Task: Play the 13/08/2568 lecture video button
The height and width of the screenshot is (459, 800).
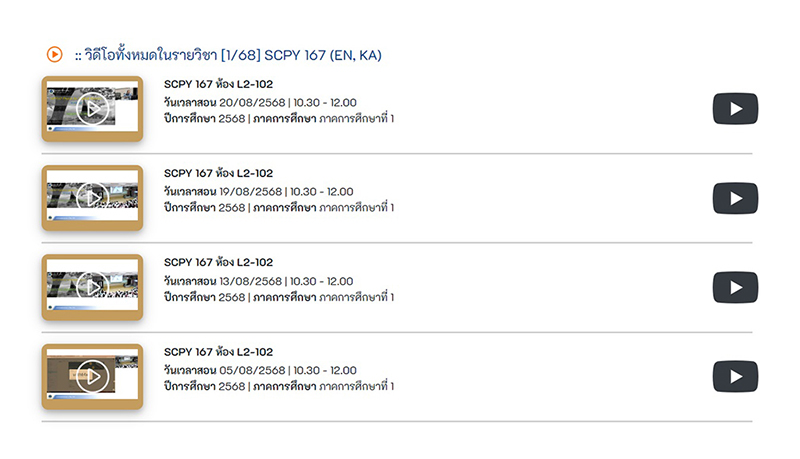Action: (x=735, y=288)
